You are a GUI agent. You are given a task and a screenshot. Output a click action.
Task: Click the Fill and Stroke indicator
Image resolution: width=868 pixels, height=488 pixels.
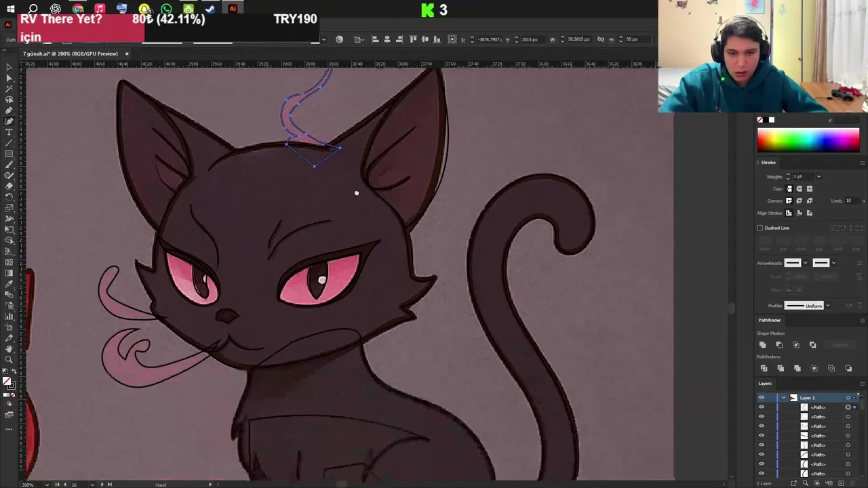pyautogui.click(x=9, y=384)
